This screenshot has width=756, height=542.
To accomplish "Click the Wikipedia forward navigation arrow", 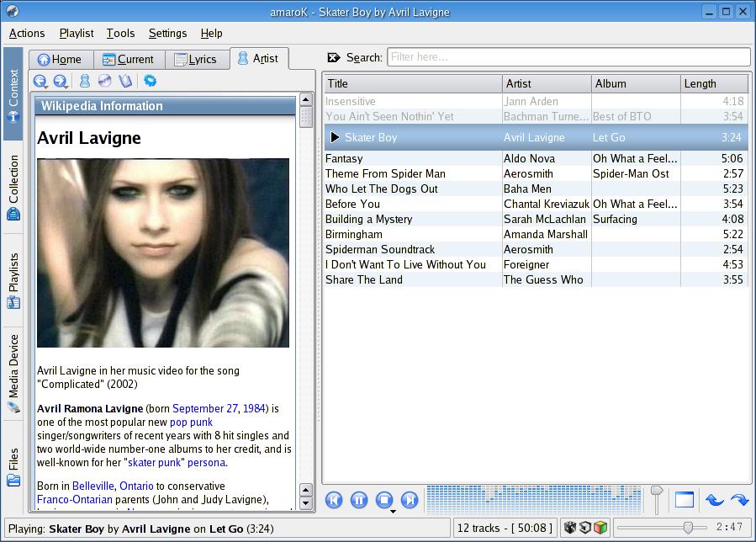I will tap(61, 82).
